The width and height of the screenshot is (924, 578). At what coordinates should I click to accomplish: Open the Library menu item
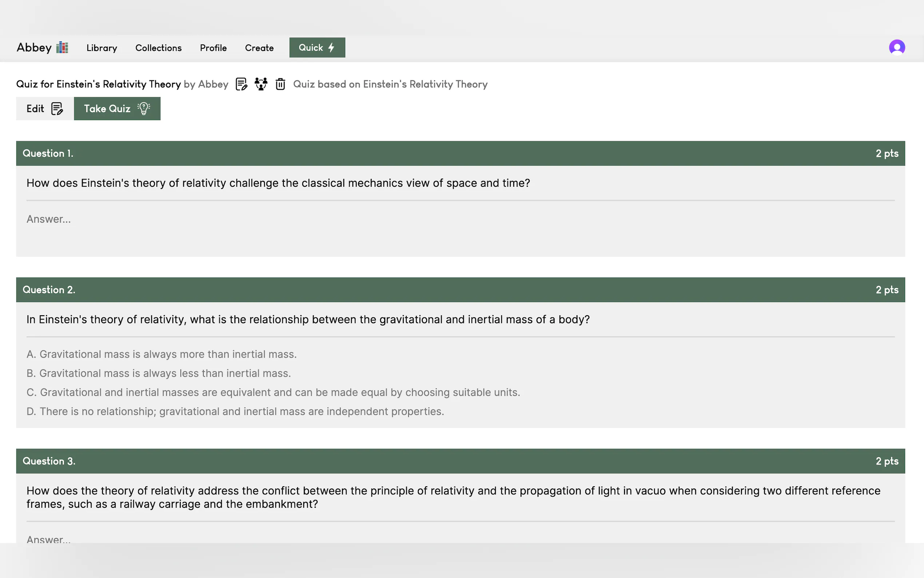(x=101, y=48)
